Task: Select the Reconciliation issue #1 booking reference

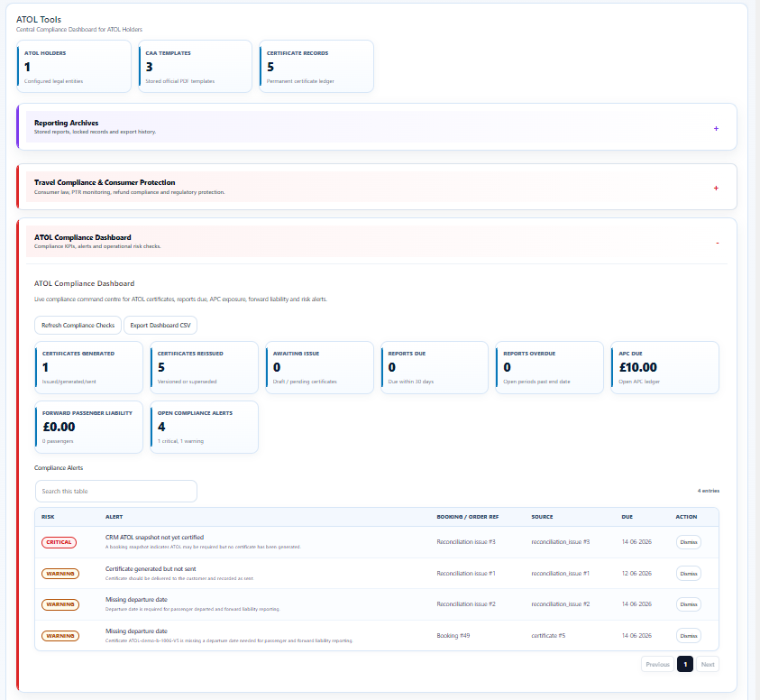Action: pyautogui.click(x=466, y=574)
